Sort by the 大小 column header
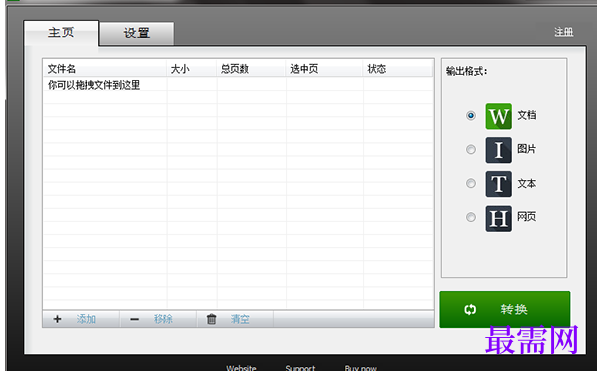 coord(192,69)
